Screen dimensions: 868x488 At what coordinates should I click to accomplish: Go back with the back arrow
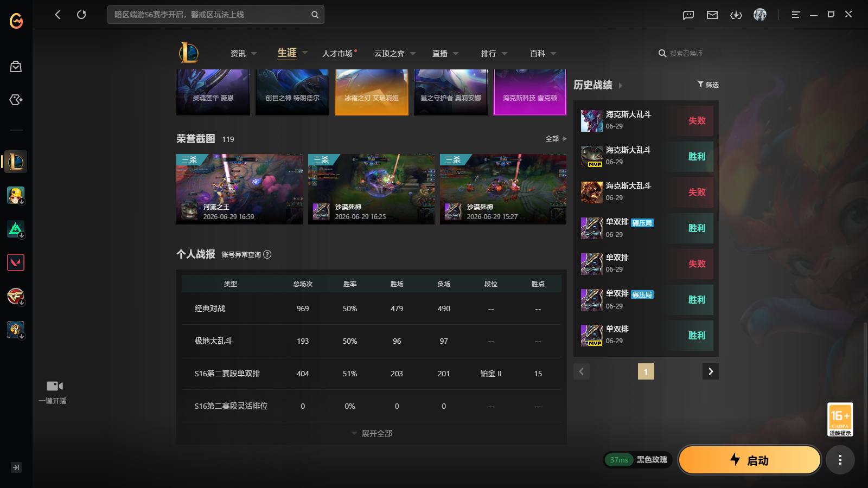tap(58, 15)
